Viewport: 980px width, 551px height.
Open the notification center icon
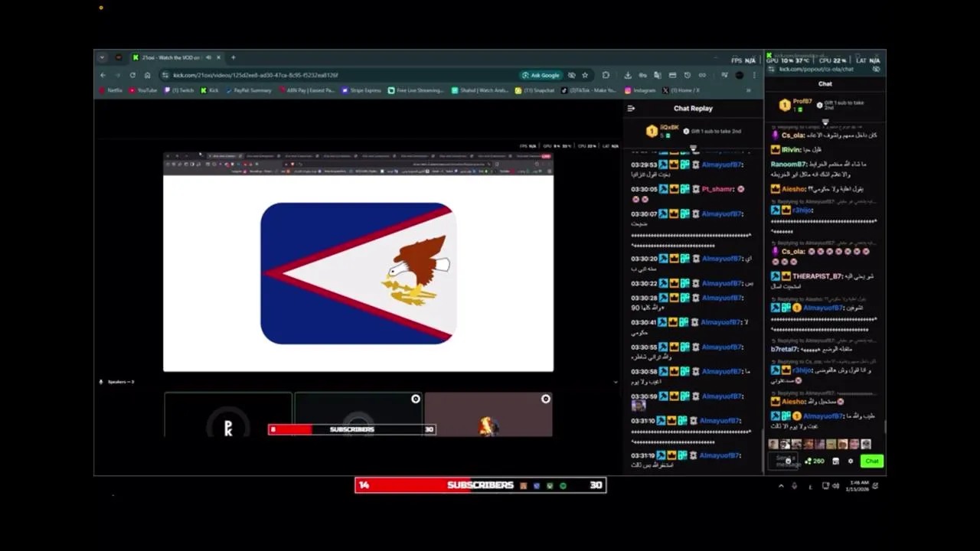[876, 486]
